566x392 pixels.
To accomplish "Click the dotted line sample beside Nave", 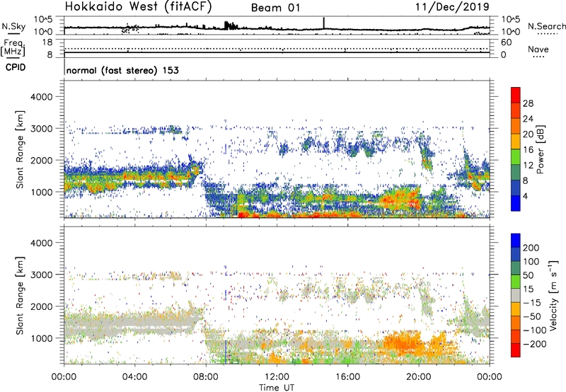I will [x=538, y=57].
